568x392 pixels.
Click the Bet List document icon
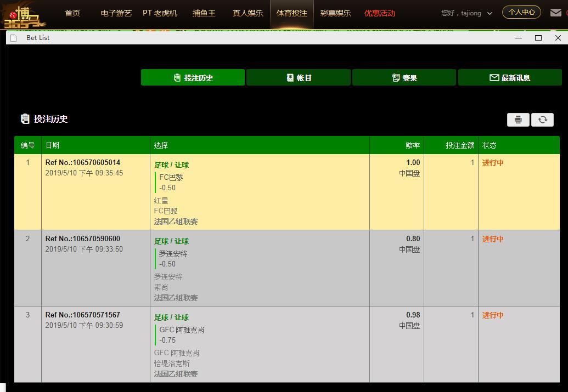coord(14,38)
